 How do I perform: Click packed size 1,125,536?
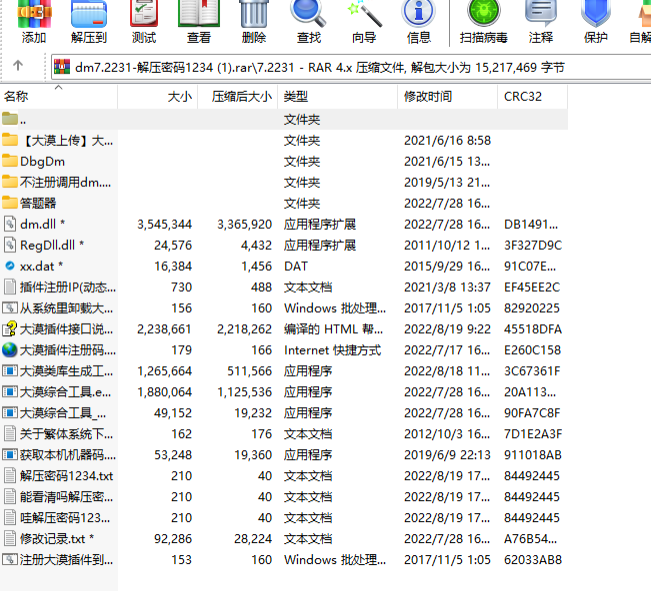click(244, 392)
